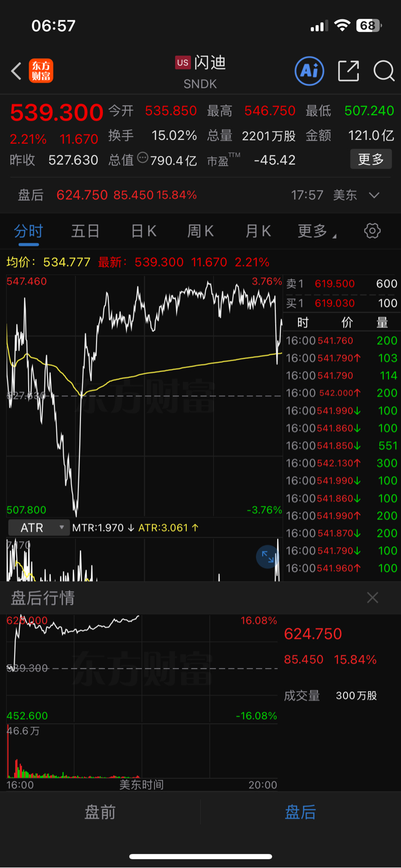Open the Ai assistant icon

pos(309,71)
